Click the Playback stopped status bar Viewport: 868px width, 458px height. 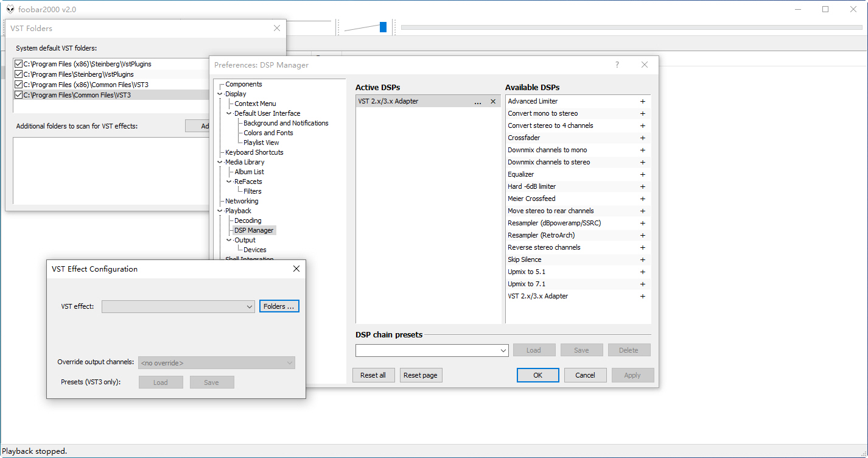[x=434, y=451]
